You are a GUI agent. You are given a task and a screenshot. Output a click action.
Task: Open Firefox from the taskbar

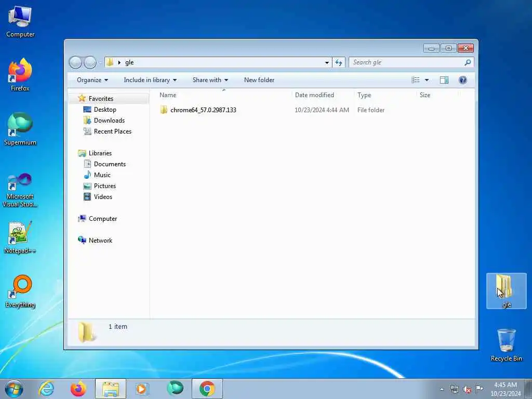pos(78,389)
